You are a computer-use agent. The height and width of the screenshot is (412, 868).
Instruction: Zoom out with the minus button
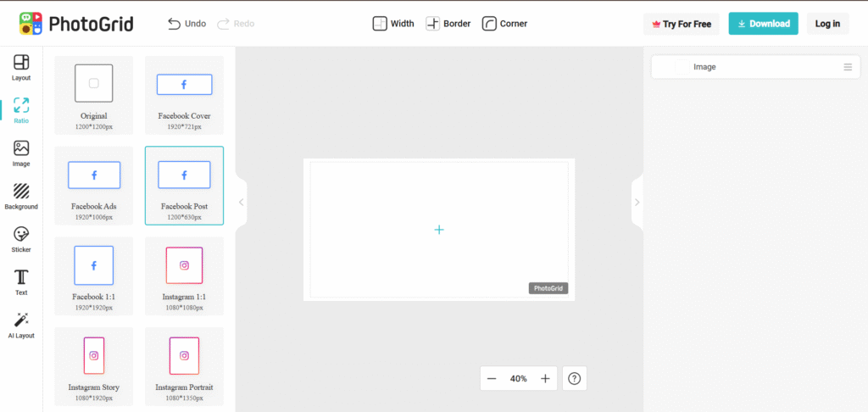click(x=492, y=379)
